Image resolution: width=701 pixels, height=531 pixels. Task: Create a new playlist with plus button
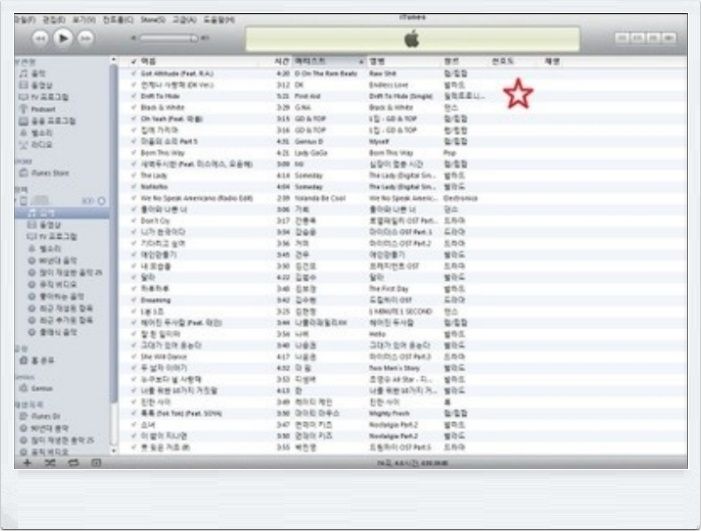tap(27, 463)
